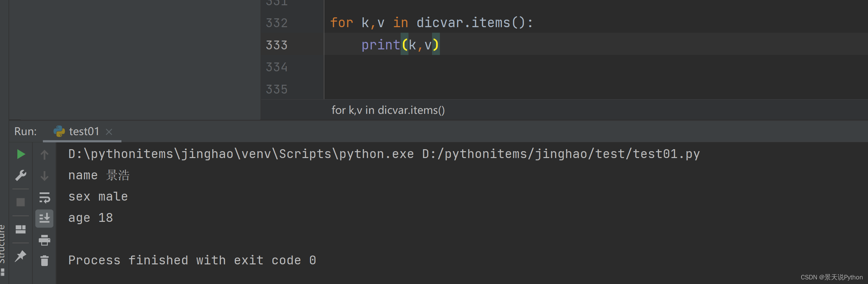This screenshot has width=868, height=284.
Task: Click the 'name 景浩' output line
Action: pos(99,175)
